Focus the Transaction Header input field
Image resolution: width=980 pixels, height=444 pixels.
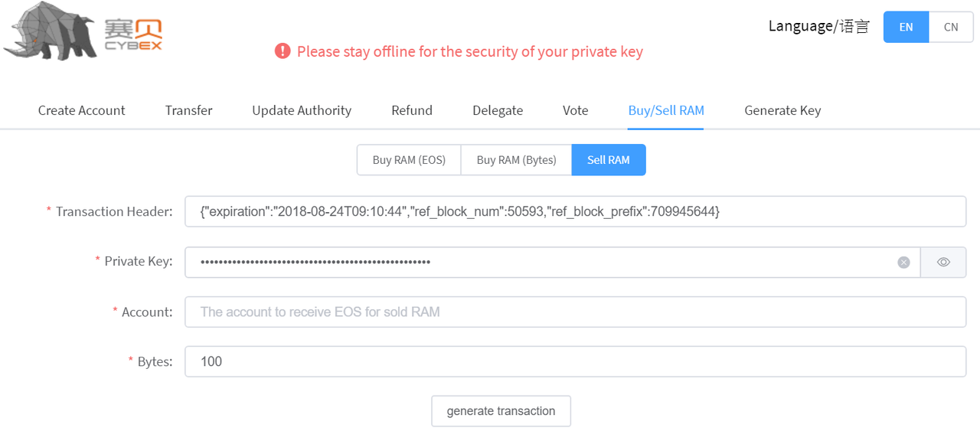(x=575, y=212)
